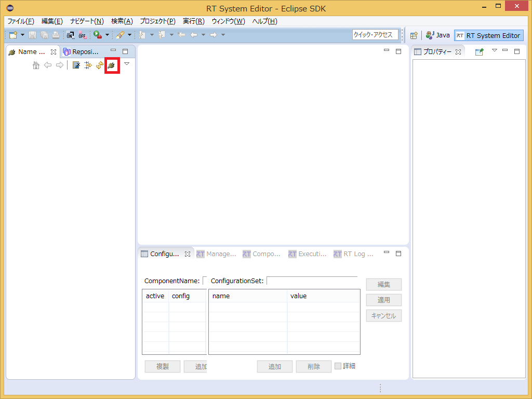Click the Save floppy disk icon
Viewport: 532px width, 399px height.
pyautogui.click(x=33, y=35)
